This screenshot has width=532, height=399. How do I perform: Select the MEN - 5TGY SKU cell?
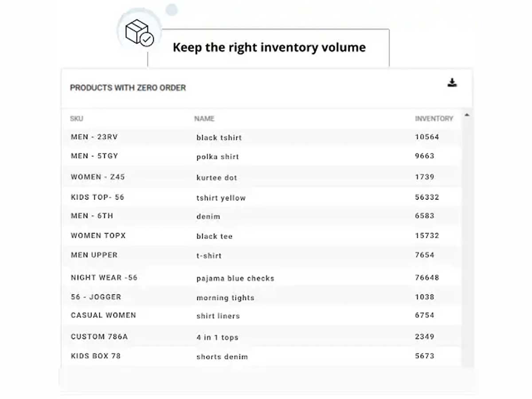click(x=94, y=156)
